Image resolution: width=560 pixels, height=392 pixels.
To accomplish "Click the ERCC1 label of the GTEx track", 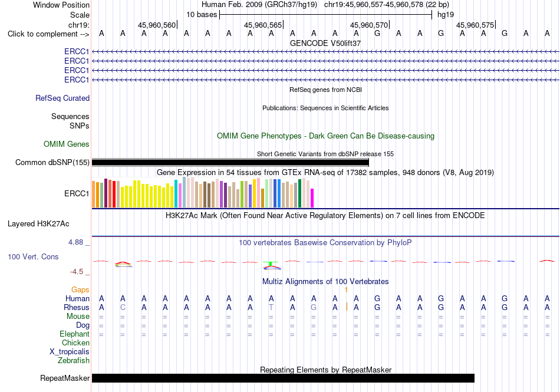I will 77,193.
